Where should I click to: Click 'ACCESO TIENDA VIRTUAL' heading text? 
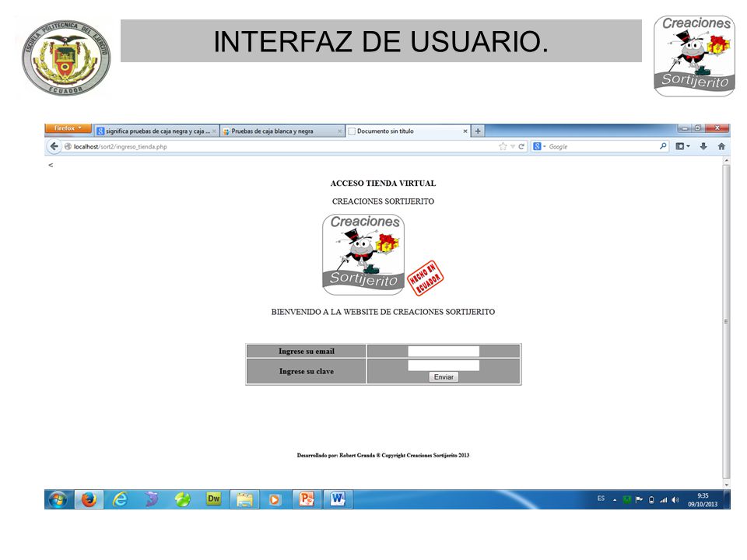(383, 184)
